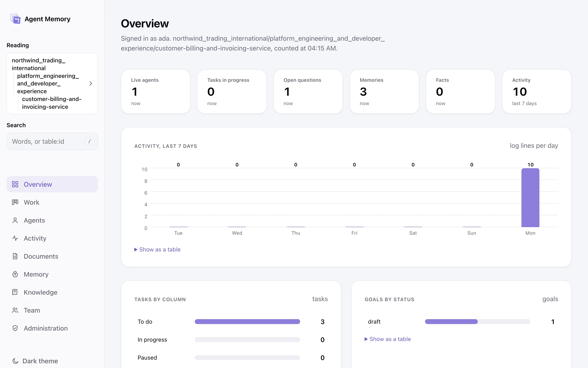Screen dimensions: 588x368
Task: Click the Documents file icon
Action: [15, 256]
